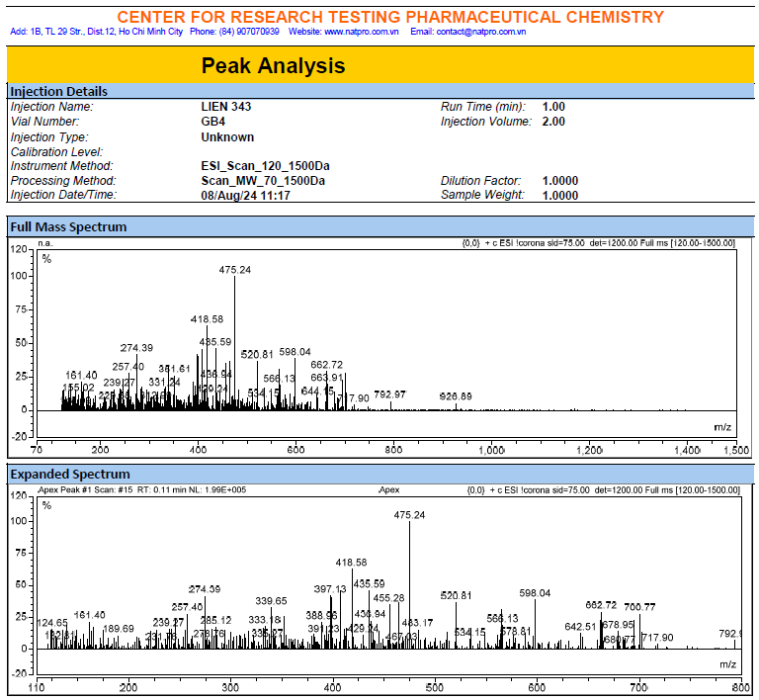Click the Apex Peak #1 scan info text
This screenshot has height=700, width=759.
(x=142, y=489)
